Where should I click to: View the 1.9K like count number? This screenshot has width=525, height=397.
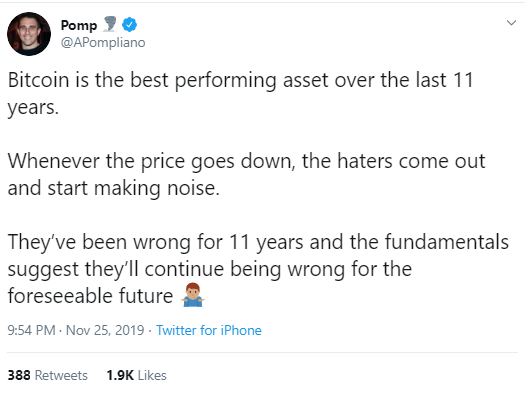(x=120, y=375)
